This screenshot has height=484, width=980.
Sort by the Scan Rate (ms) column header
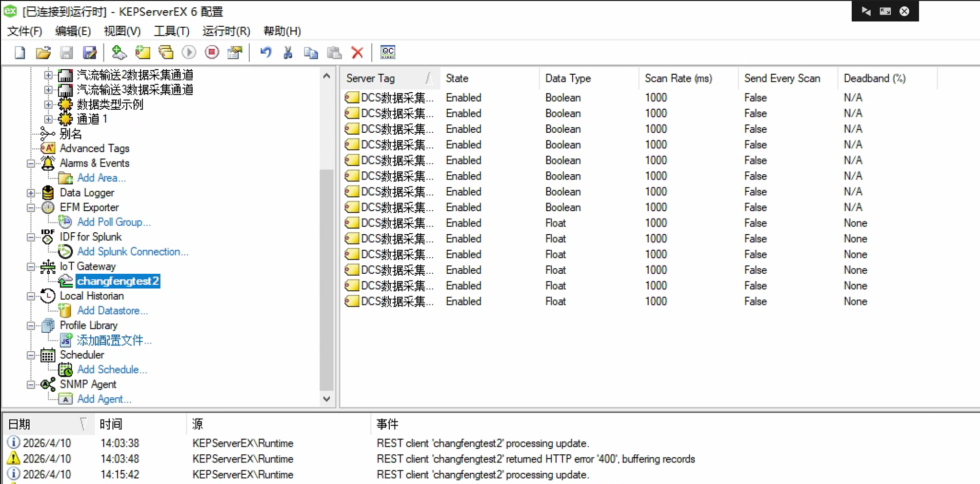[x=688, y=79]
